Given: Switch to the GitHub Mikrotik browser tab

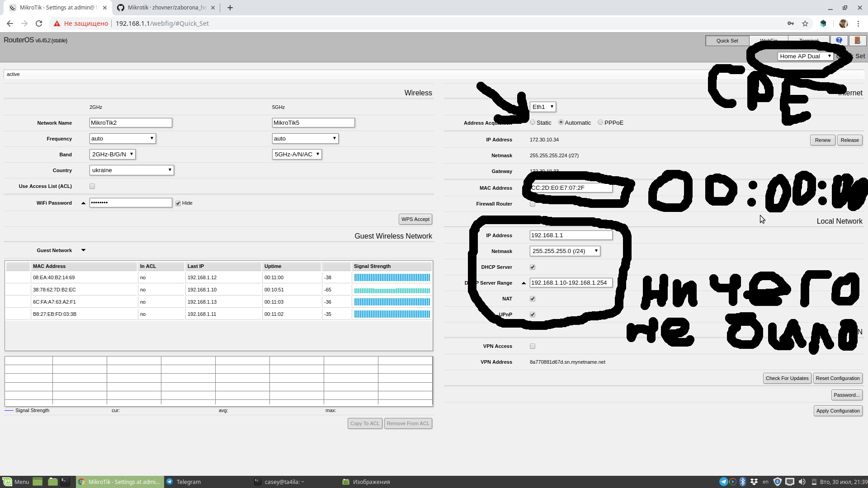Looking at the screenshot, I should (165, 8).
